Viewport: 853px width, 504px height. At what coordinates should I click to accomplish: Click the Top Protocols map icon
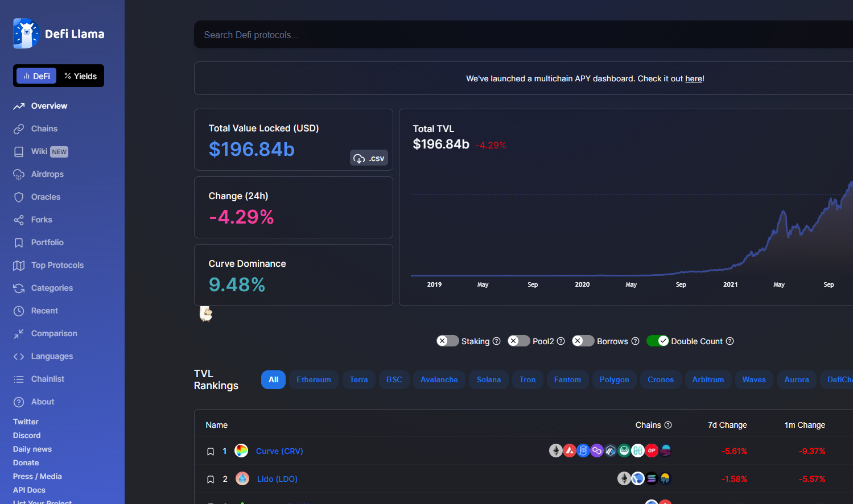click(x=19, y=265)
